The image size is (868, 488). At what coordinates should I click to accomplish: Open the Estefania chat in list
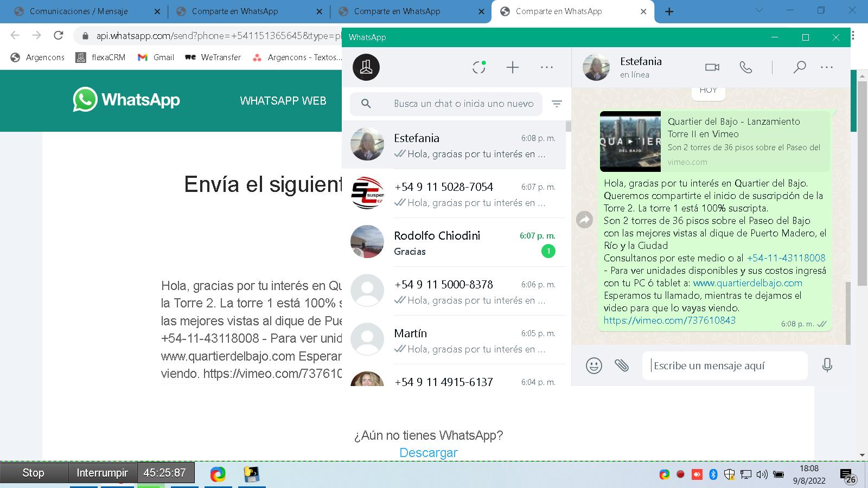(x=454, y=145)
